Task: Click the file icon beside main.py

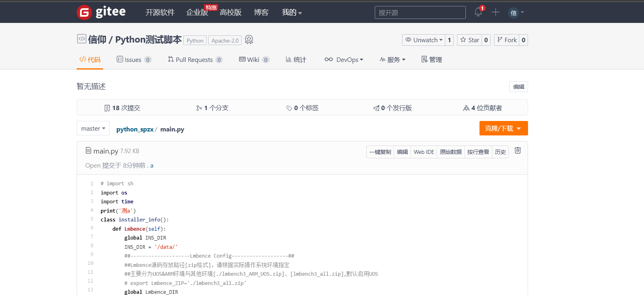Action: click(88, 151)
